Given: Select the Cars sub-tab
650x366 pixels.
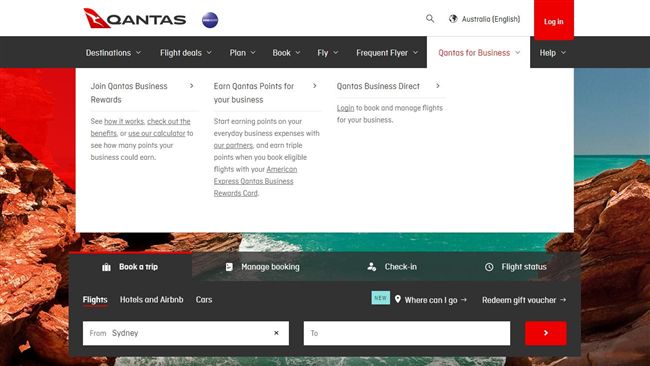Looking at the screenshot, I should click(204, 299).
